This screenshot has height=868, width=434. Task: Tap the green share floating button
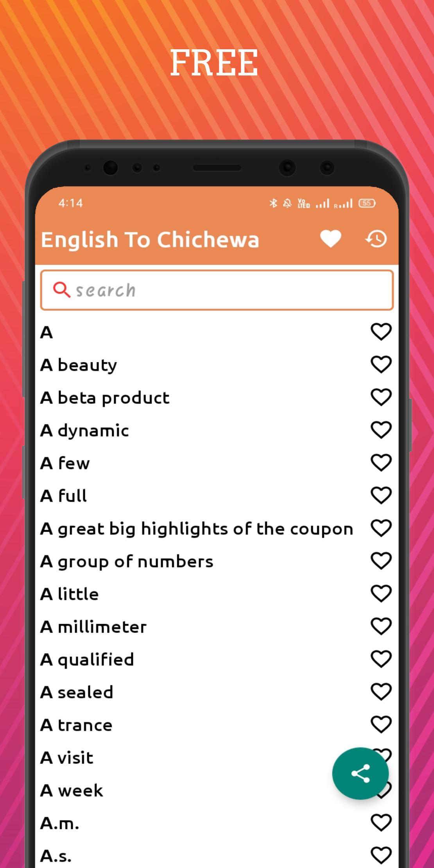point(360,773)
